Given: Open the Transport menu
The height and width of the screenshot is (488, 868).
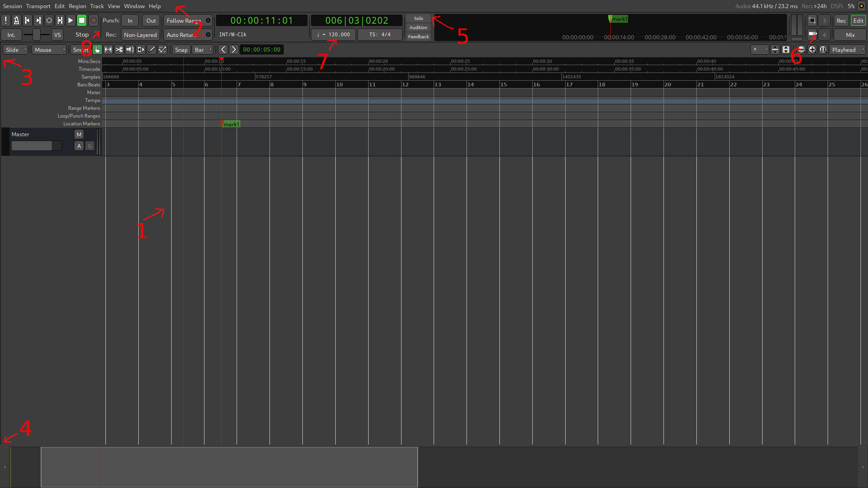Looking at the screenshot, I should click(38, 6).
